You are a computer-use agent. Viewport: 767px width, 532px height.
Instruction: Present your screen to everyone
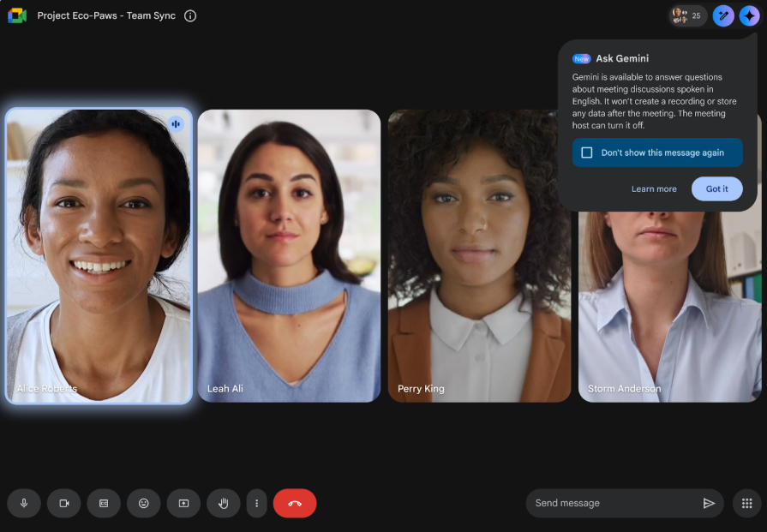click(x=183, y=503)
